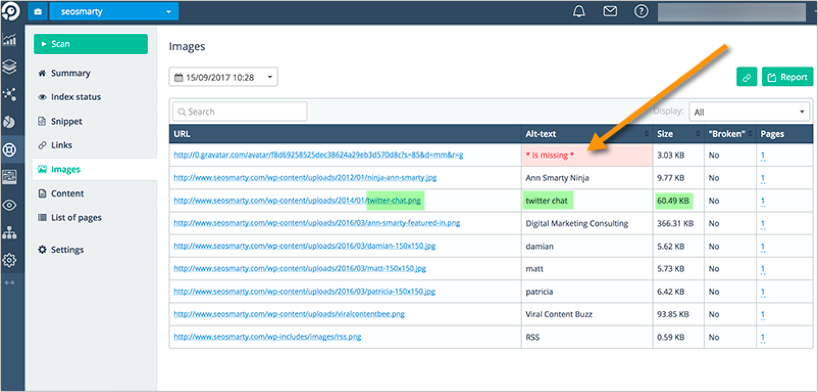Image resolution: width=818 pixels, height=392 pixels.
Task: Go to Index status menu item
Action: tap(76, 97)
